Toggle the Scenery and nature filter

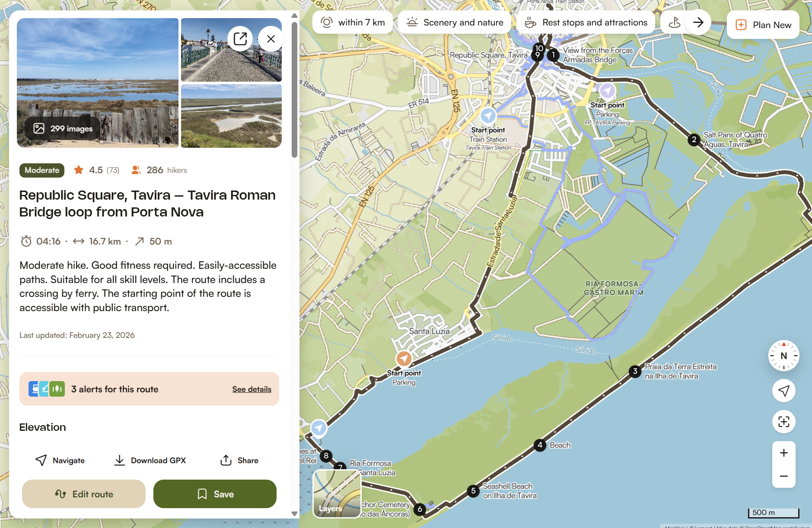pyautogui.click(x=455, y=22)
